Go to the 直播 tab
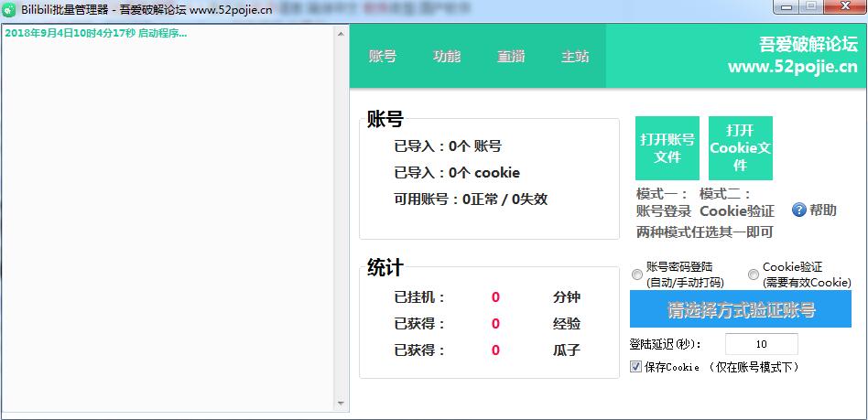Viewport: 868px width, 420px height. (x=511, y=56)
